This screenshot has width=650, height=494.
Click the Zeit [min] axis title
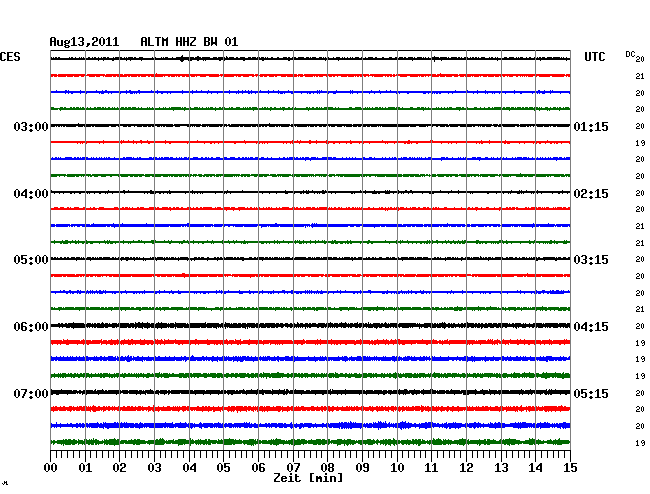click(x=308, y=478)
